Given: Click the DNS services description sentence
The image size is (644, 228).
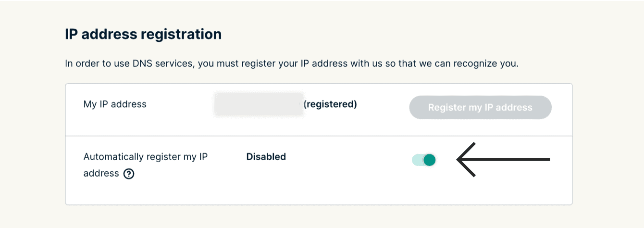Looking at the screenshot, I should click(x=292, y=63).
